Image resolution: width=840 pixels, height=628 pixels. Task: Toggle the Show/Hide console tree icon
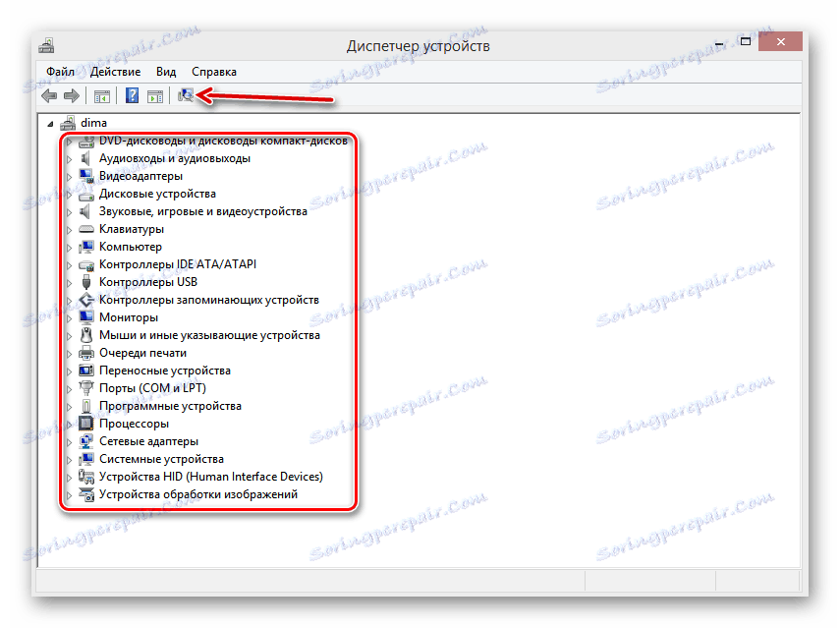(101, 95)
